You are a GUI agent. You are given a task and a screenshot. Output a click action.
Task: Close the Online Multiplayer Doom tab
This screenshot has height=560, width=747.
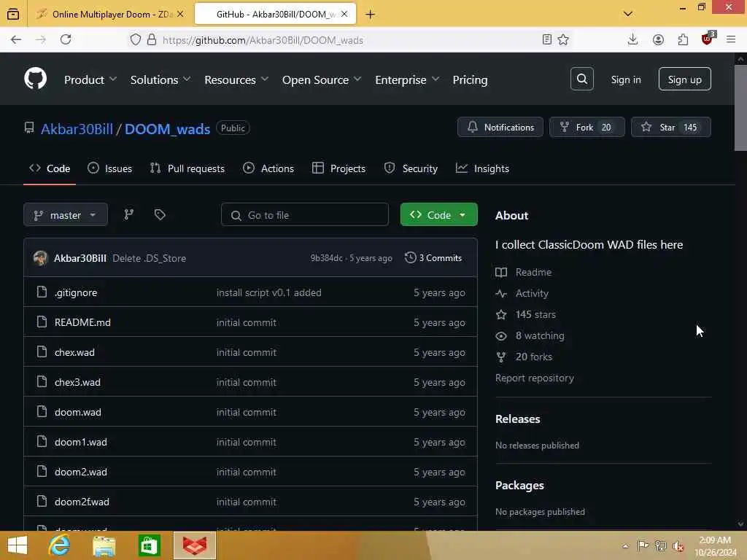[x=180, y=14]
